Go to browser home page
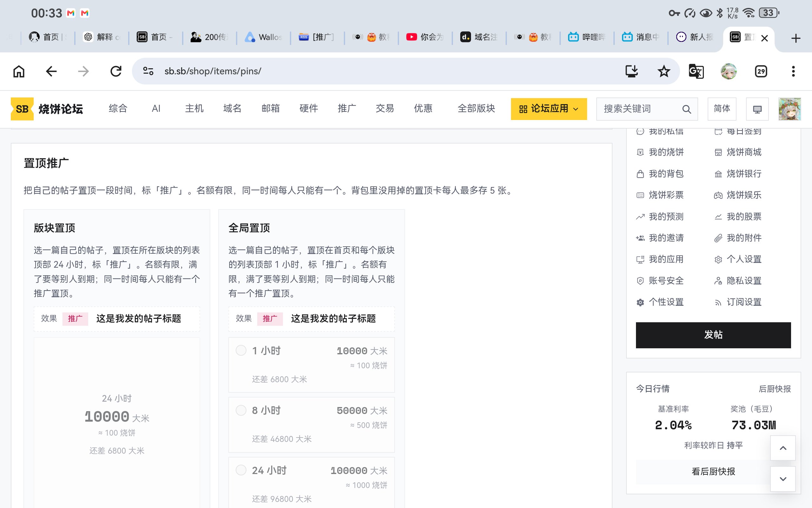This screenshot has height=508, width=812. (x=19, y=71)
